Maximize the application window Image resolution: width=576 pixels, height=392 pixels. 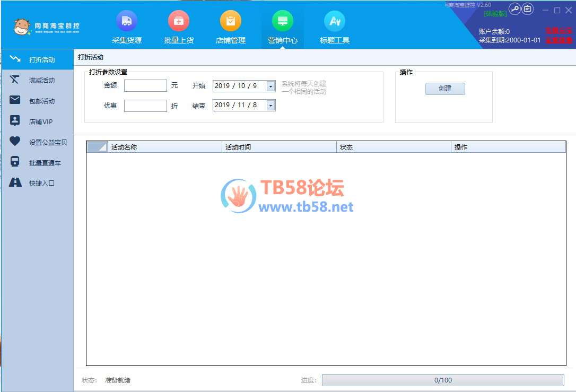click(557, 10)
